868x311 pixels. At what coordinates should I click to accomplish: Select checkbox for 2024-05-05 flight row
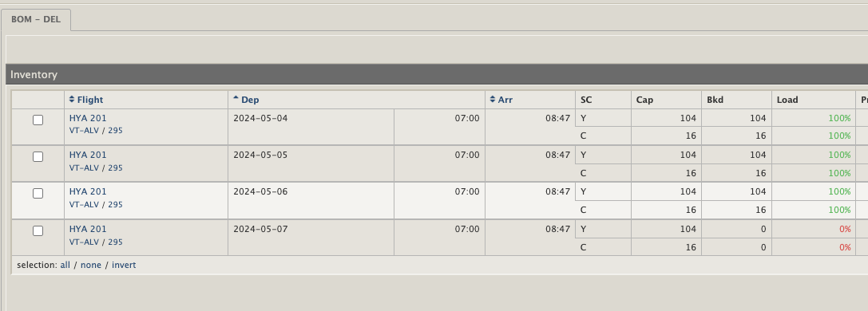[38, 157]
